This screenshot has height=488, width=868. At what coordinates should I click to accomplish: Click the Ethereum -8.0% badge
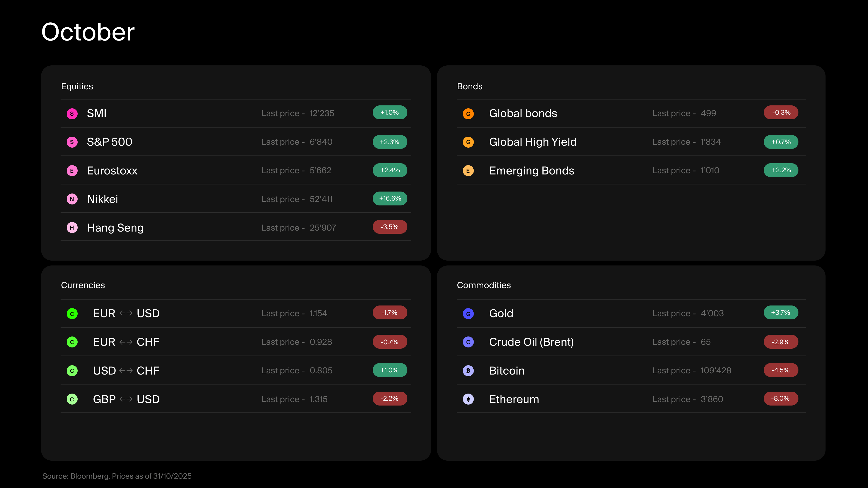pos(781,398)
